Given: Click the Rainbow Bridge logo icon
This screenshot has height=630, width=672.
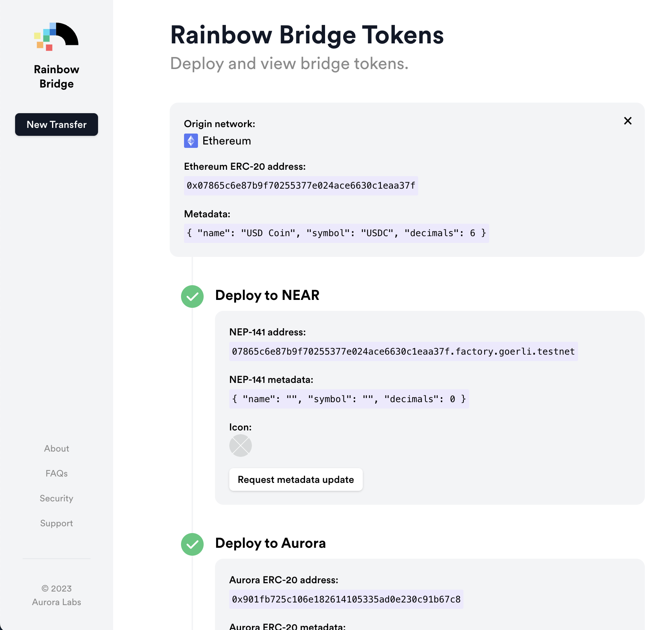Looking at the screenshot, I should pos(56,37).
